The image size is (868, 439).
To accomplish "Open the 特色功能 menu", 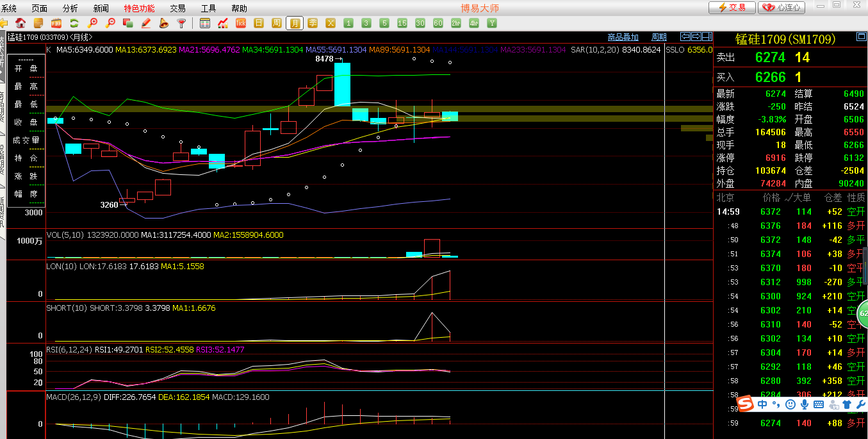I will pyautogui.click(x=139, y=8).
